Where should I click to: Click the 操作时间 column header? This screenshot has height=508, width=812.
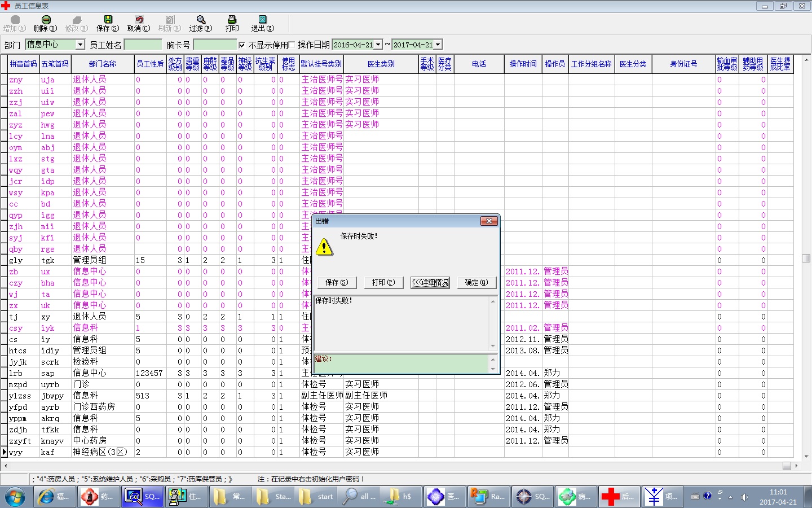click(523, 64)
